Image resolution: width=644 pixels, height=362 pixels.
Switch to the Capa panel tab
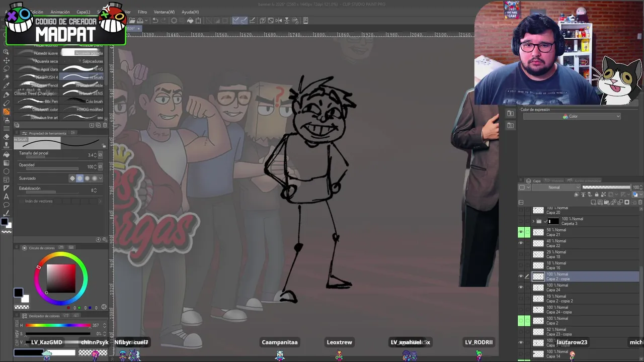click(x=534, y=180)
